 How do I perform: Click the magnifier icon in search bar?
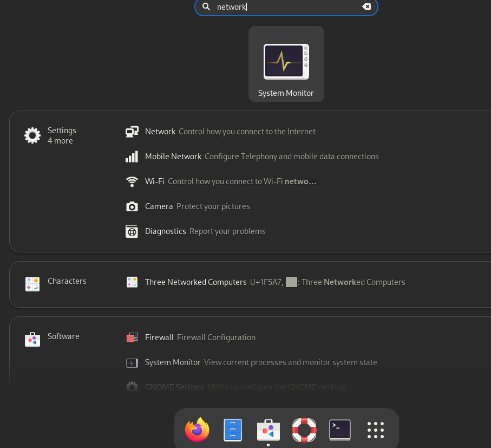[x=206, y=7]
